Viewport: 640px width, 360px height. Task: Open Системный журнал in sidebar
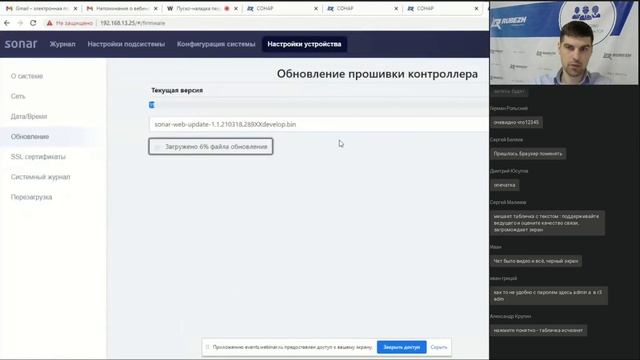click(40, 177)
